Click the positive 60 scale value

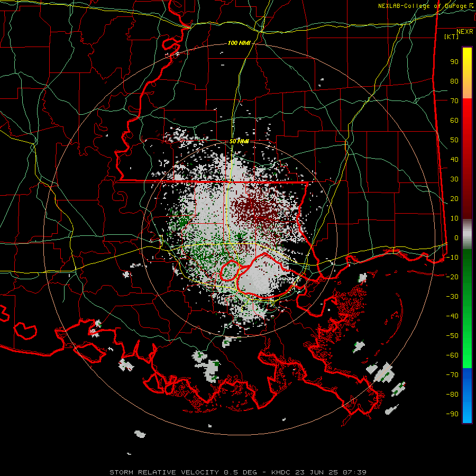454,121
